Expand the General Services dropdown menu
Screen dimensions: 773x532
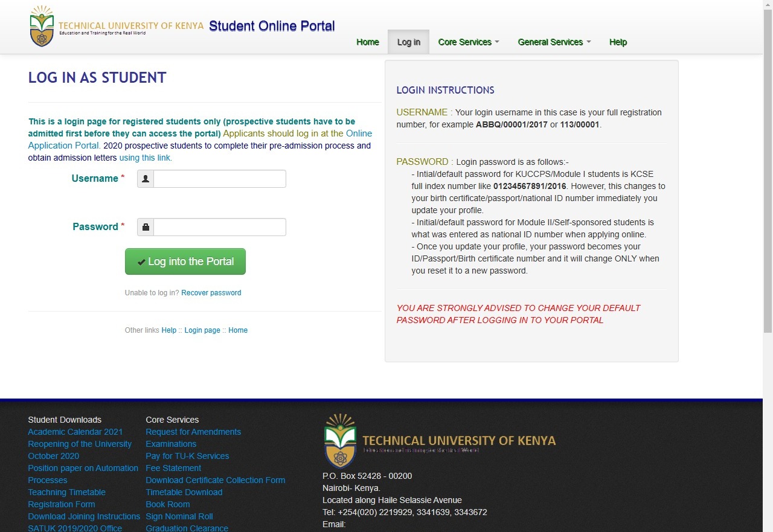(x=554, y=42)
